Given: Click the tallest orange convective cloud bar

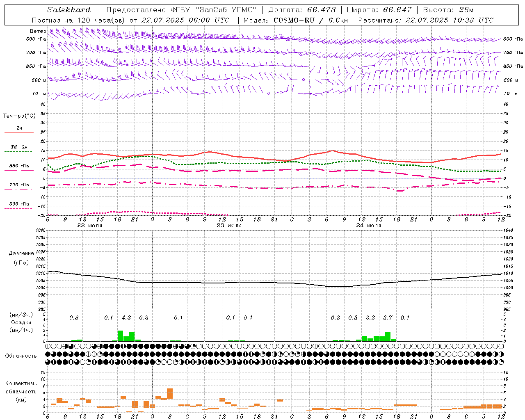Looking at the screenshot, I should click(170, 393).
